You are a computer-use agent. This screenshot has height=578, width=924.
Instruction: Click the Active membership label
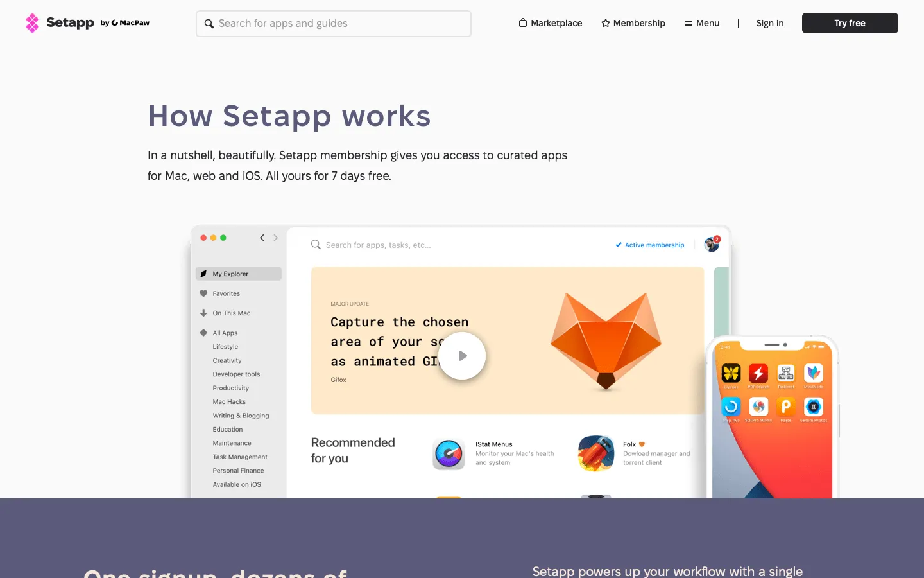(650, 245)
